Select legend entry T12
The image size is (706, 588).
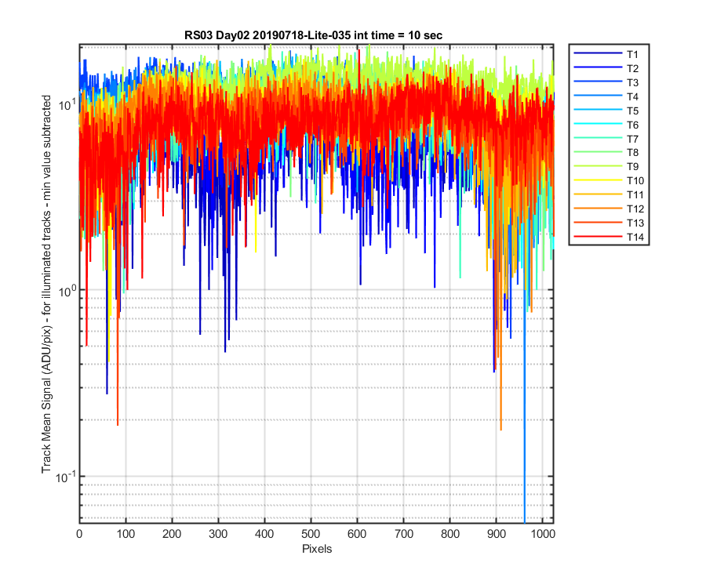pos(609,209)
